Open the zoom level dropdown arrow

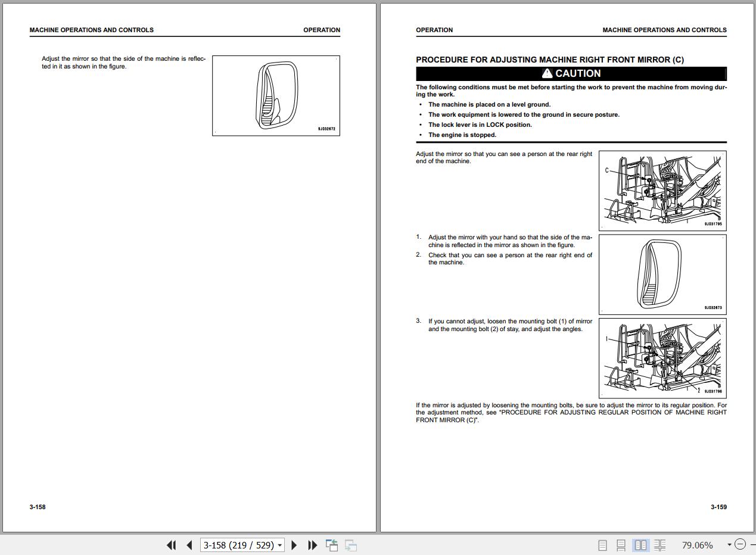pos(729,545)
